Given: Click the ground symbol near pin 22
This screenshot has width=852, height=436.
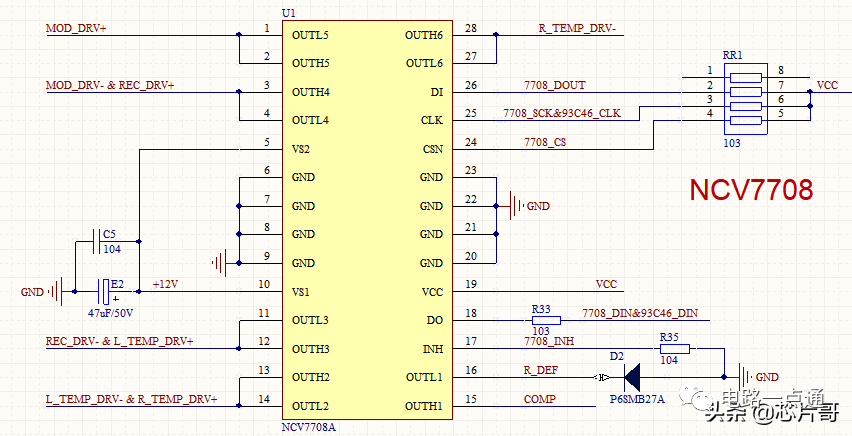Looking at the screenshot, I should click(x=516, y=206).
